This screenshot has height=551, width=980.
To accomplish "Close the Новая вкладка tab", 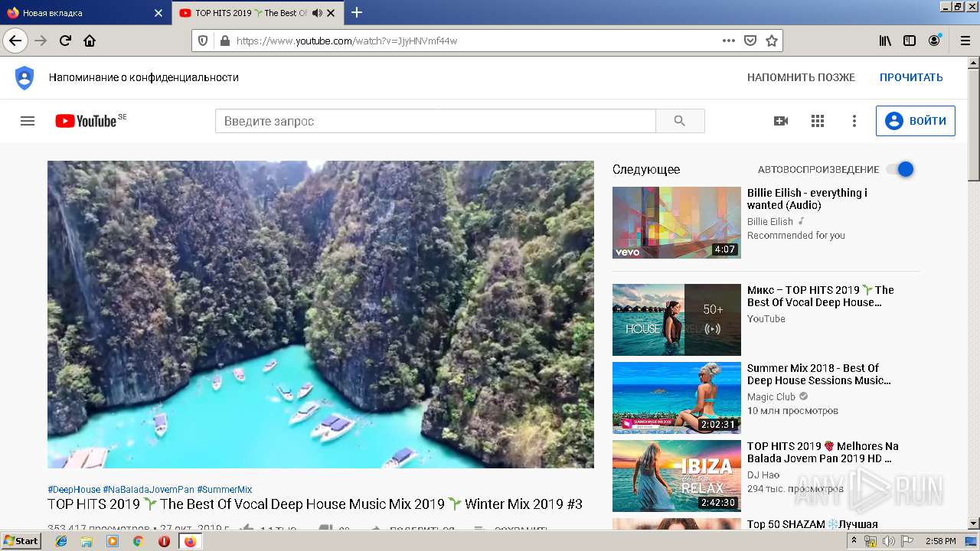I will click(x=158, y=13).
